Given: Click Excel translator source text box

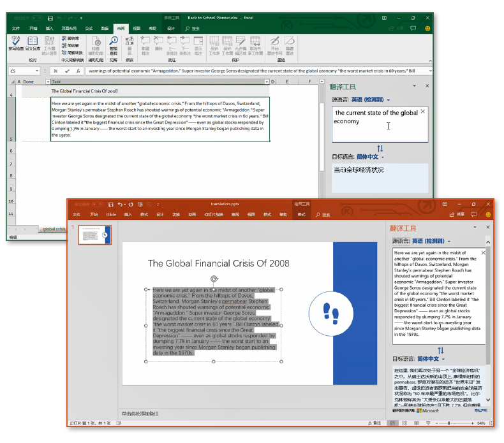Looking at the screenshot, I should (x=380, y=125).
